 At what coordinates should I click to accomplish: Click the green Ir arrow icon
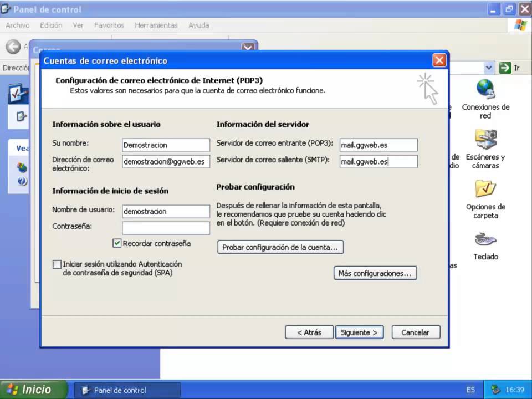click(x=505, y=68)
